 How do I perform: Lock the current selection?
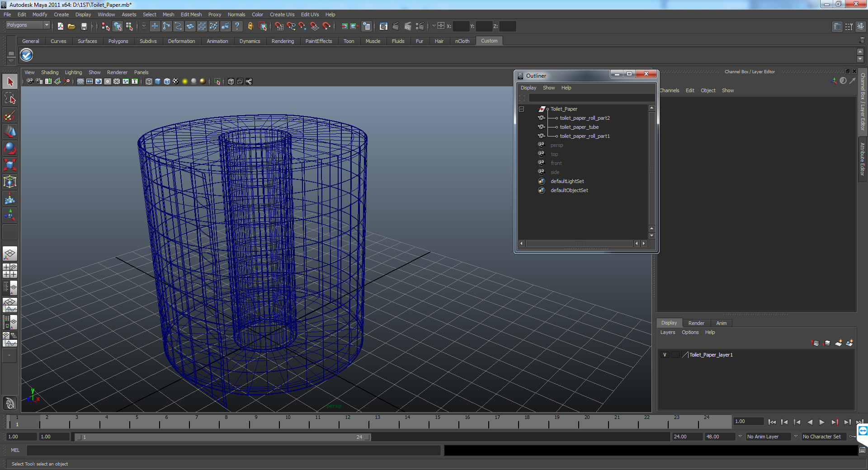pyautogui.click(x=250, y=26)
